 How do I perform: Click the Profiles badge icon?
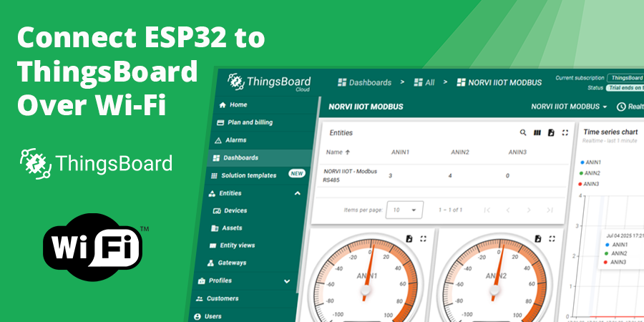coord(201,281)
